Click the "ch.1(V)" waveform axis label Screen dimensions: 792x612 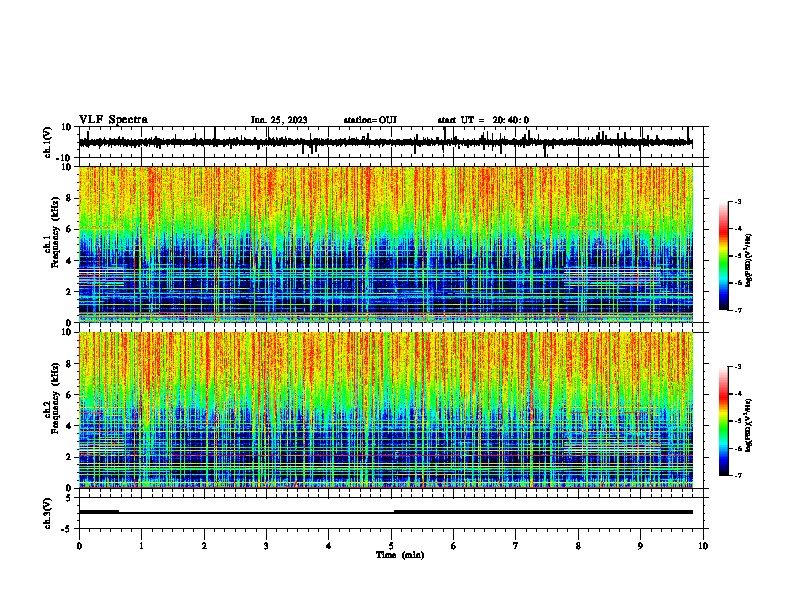tap(48, 142)
